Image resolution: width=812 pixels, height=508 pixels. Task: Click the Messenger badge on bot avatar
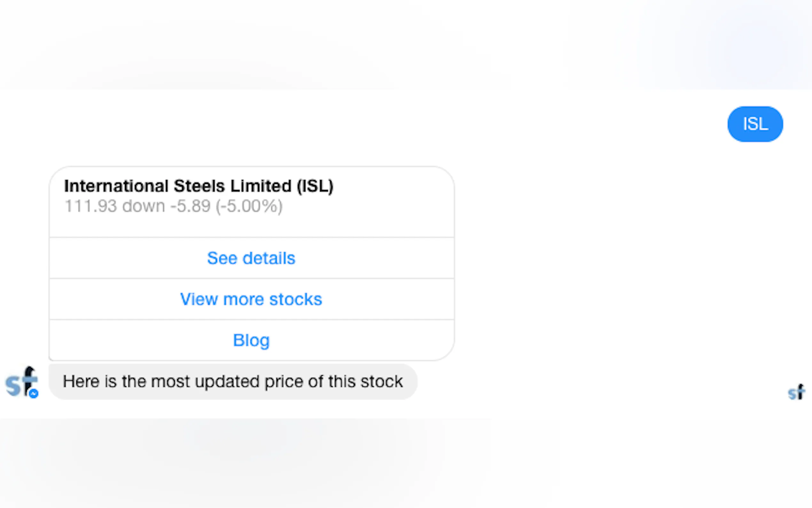coord(34,393)
